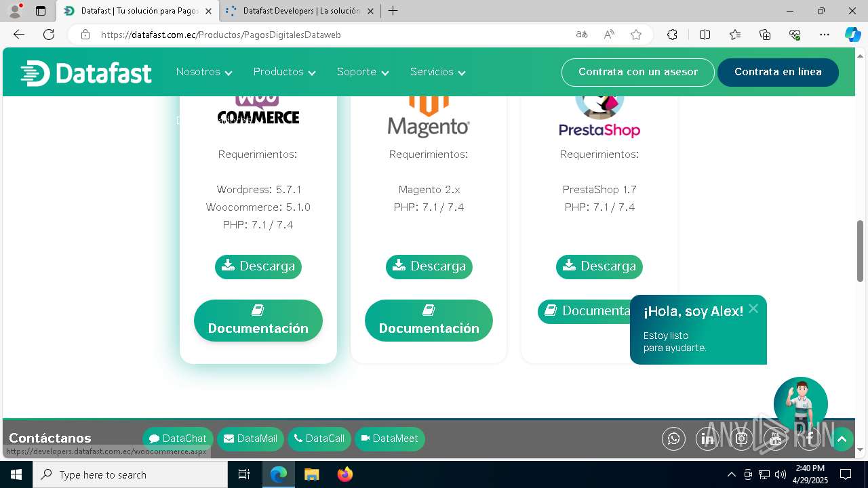Open the YouTube social icon
Screen dimensions: 868x488
coord(775,439)
